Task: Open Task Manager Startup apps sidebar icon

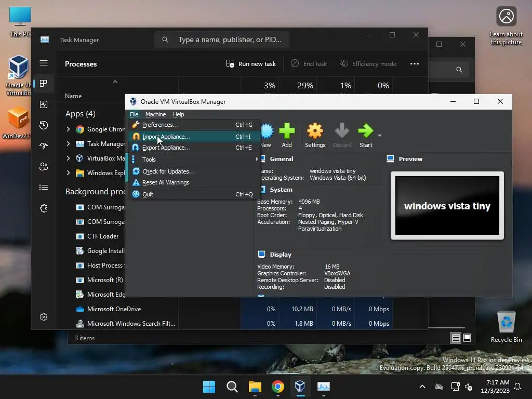Action: click(44, 146)
